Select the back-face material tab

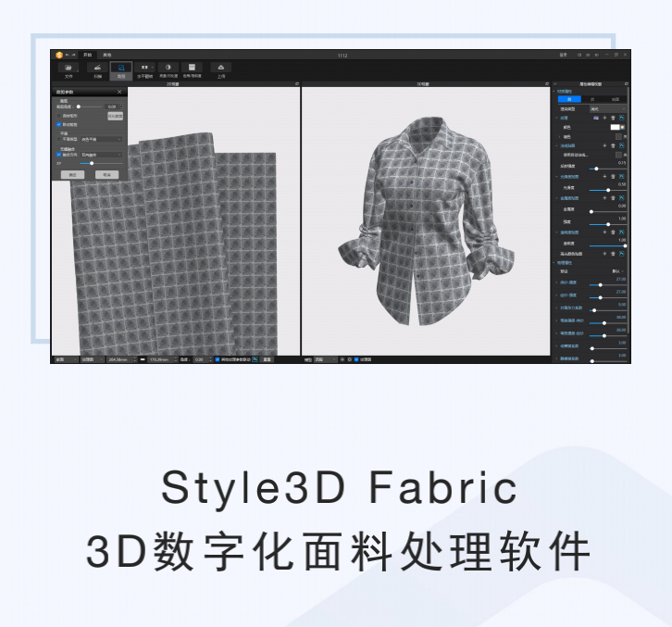pyautogui.click(x=592, y=99)
